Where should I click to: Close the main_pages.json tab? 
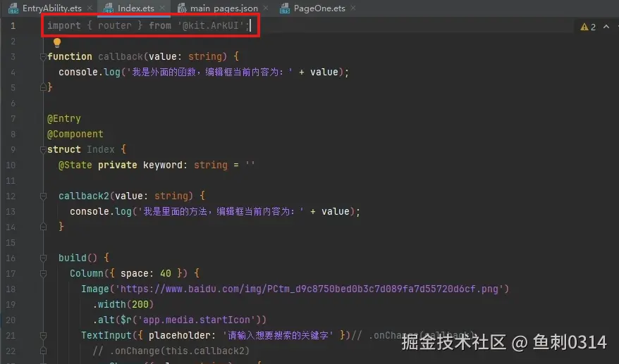pyautogui.click(x=266, y=8)
